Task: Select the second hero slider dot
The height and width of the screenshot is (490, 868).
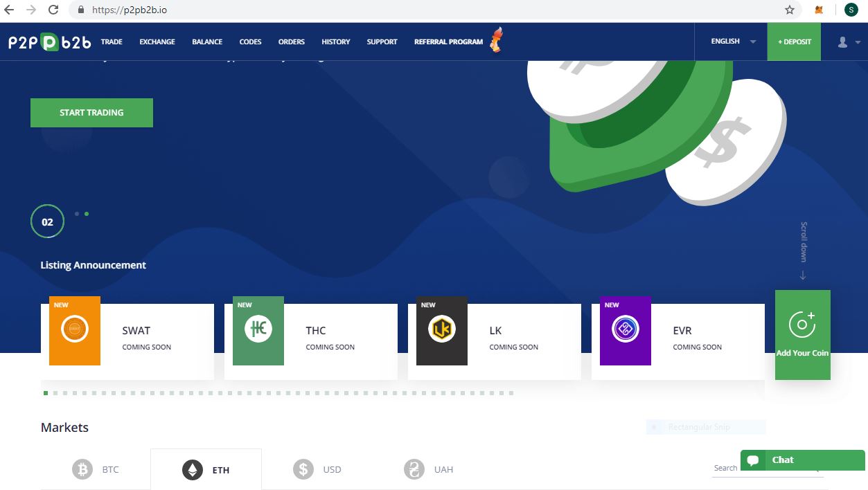Action: [87, 214]
